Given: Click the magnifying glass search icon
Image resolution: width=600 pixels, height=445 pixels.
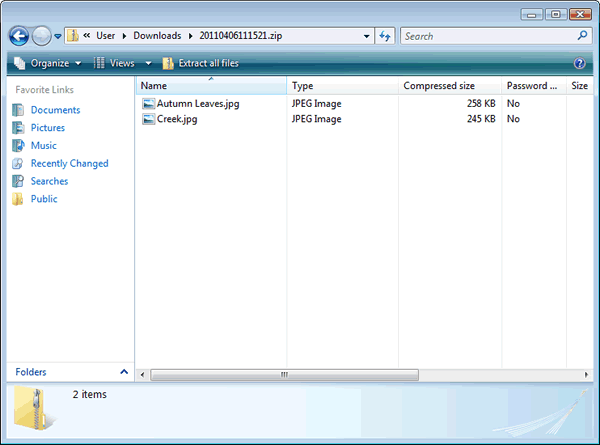Looking at the screenshot, I should tap(582, 36).
